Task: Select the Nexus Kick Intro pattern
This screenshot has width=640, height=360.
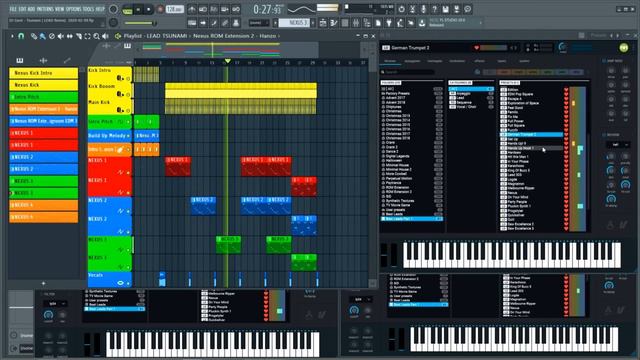Action: click(x=43, y=73)
